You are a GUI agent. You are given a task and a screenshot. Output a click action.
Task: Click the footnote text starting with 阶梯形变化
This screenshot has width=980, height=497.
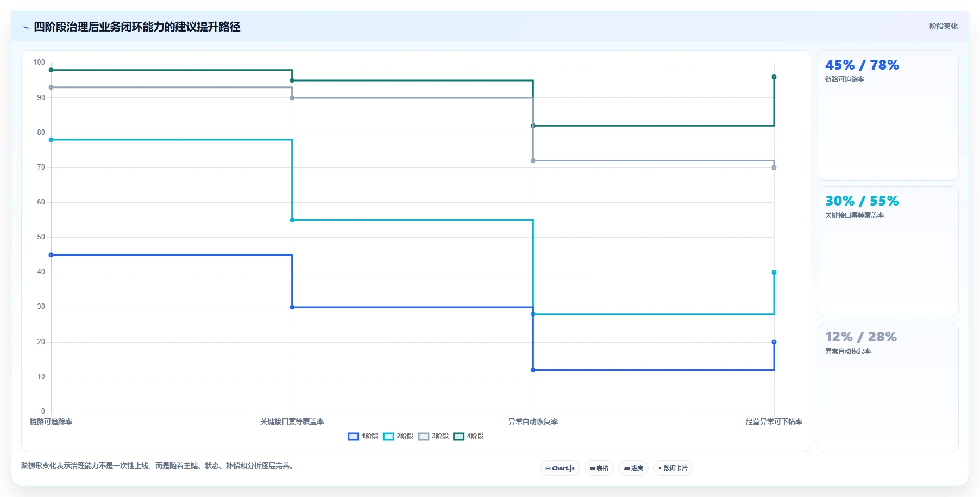point(159,465)
